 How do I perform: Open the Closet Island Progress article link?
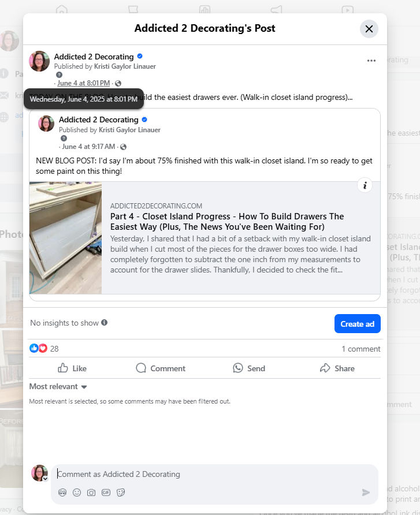[x=227, y=221]
